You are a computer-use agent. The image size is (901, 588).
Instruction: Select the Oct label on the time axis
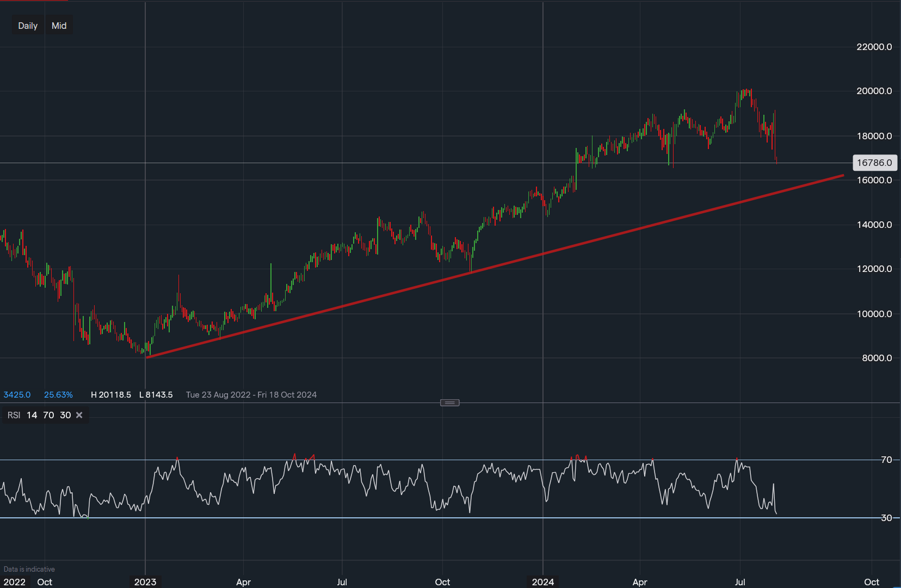coord(442,582)
